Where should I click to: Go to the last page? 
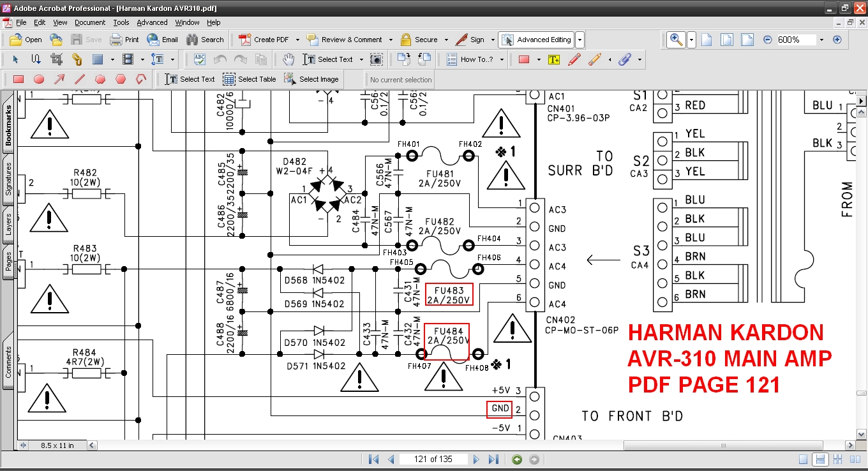[493, 460]
